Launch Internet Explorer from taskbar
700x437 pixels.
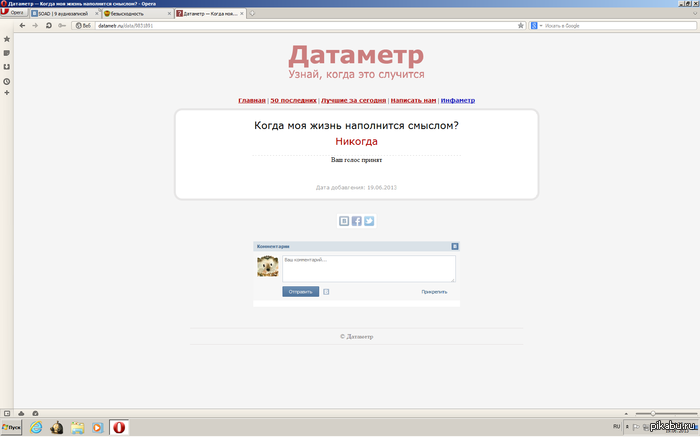(36, 428)
